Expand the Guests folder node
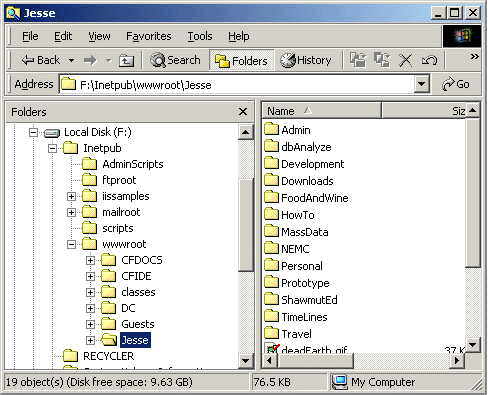 coord(90,324)
